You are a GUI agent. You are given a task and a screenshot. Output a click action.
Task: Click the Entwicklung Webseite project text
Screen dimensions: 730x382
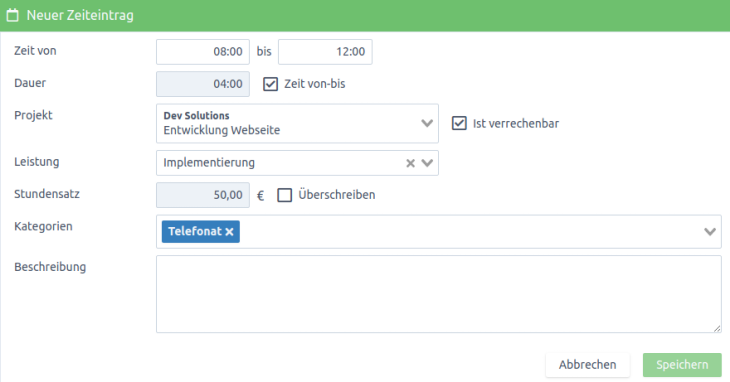click(222, 130)
